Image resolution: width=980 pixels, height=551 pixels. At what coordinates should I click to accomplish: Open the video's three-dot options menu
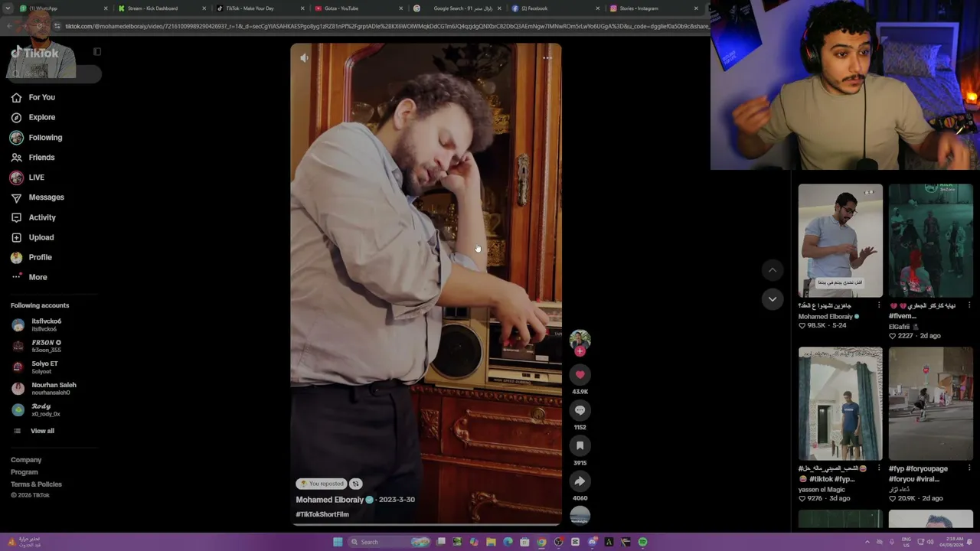coord(547,57)
